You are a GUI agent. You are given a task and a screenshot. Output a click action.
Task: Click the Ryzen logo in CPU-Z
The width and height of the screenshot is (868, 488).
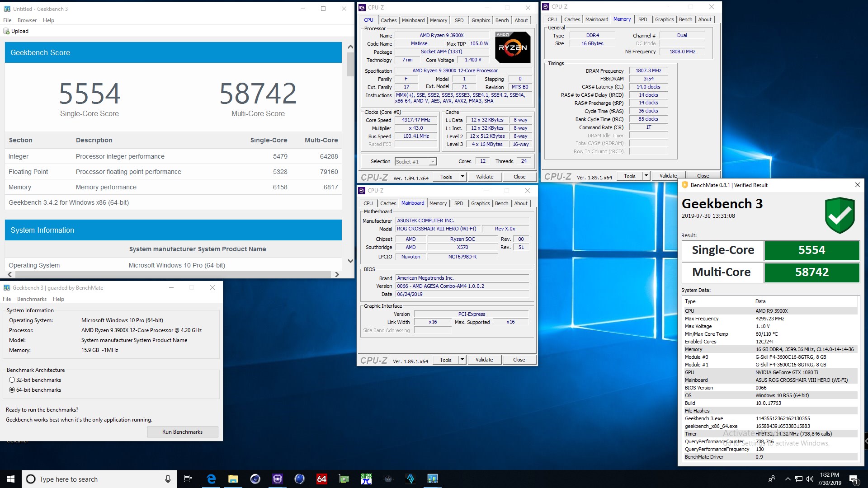513,47
